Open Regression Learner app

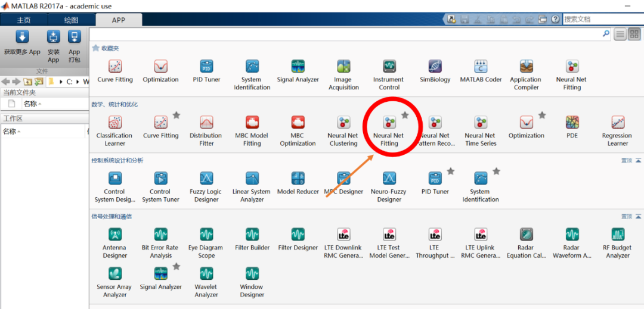[x=618, y=131]
